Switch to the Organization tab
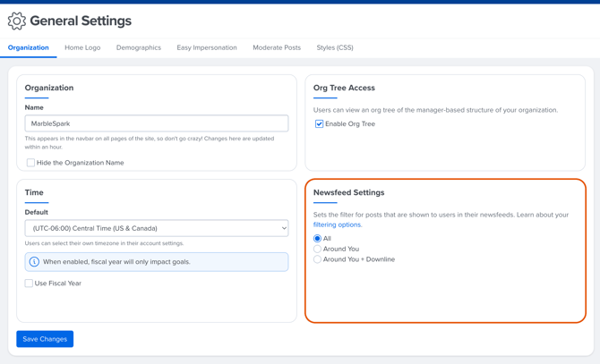Screen dimensions: 600x364 29,47
